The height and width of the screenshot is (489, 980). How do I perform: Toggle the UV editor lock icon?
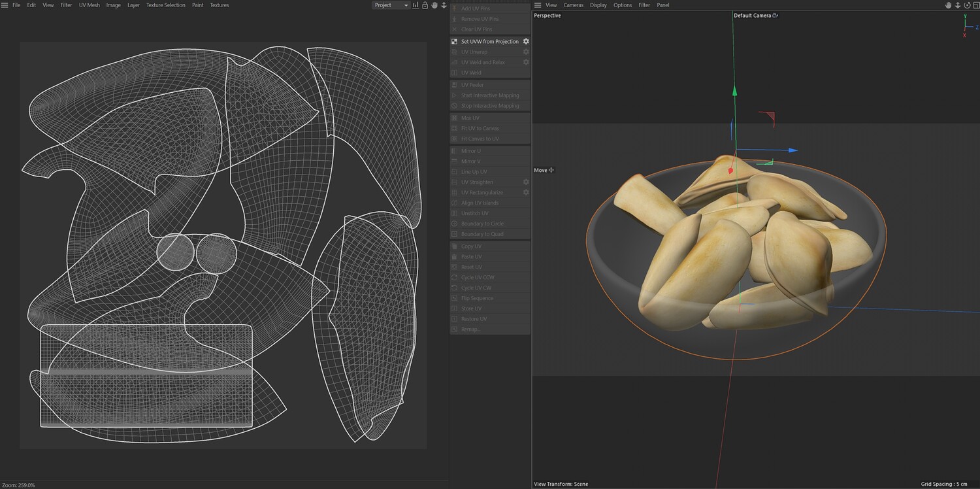(x=425, y=5)
